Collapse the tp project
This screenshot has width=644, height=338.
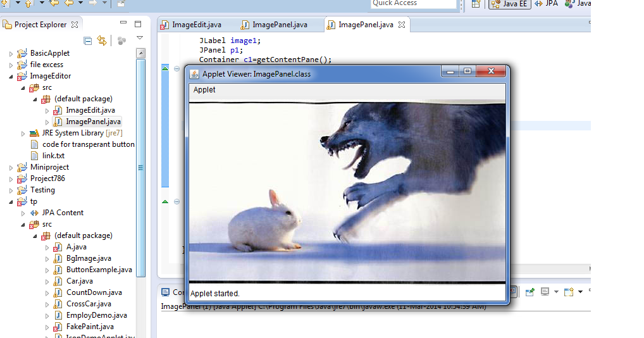11,202
